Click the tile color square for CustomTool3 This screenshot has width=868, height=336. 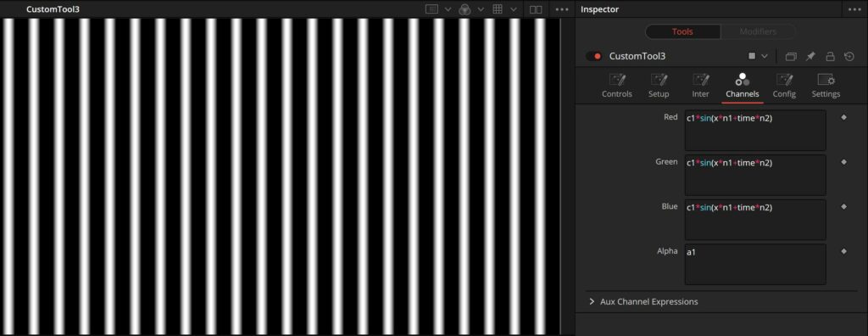click(x=752, y=56)
